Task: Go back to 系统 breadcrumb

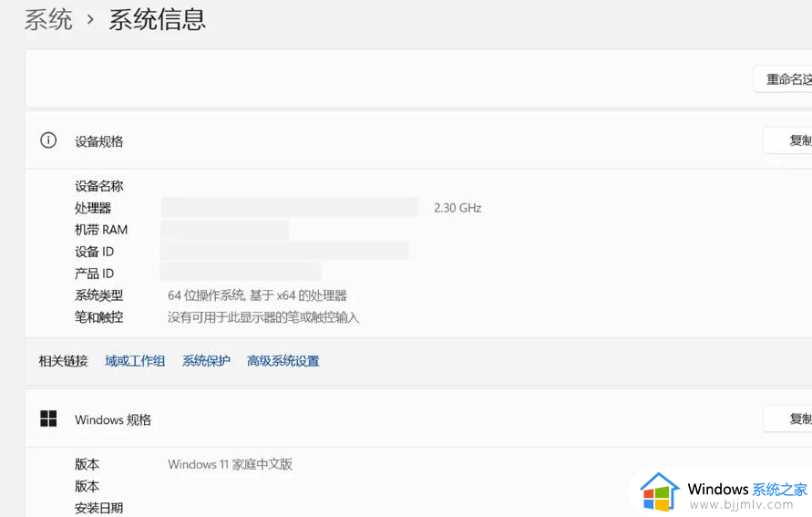Action: (48, 20)
